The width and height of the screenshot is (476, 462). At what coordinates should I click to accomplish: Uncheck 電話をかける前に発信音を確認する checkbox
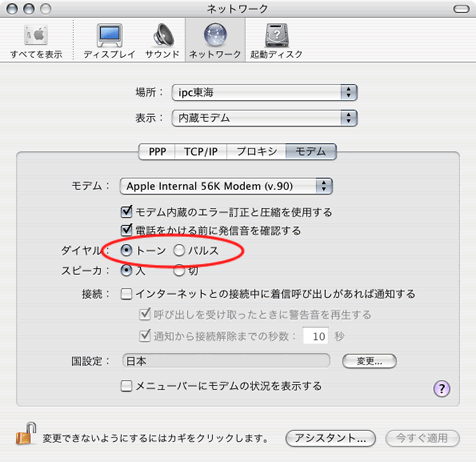126,230
